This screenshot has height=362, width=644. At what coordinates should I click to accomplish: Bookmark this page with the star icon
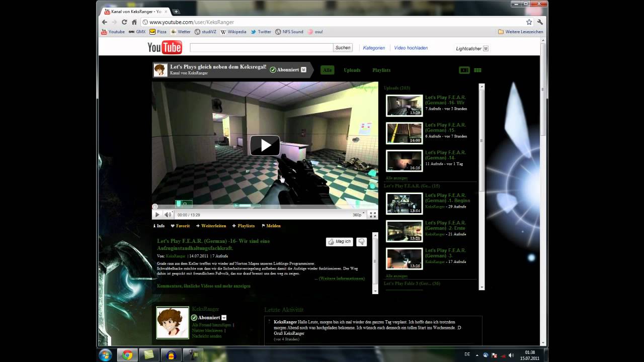point(529,22)
